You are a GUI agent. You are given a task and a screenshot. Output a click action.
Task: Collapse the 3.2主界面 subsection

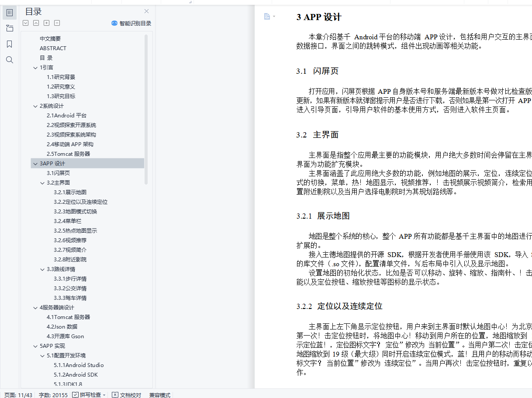(42, 182)
